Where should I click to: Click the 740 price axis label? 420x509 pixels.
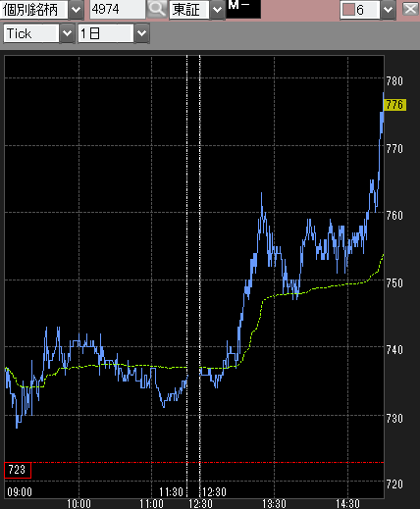click(394, 350)
